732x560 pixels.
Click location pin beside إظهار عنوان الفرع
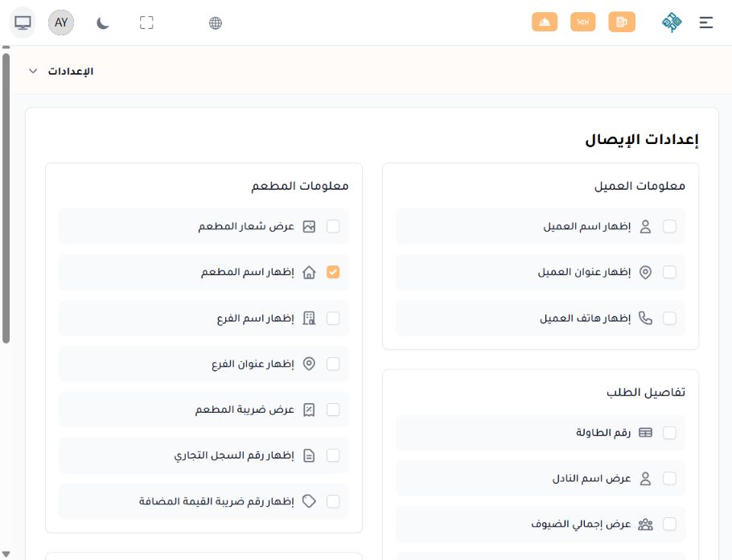(x=309, y=364)
